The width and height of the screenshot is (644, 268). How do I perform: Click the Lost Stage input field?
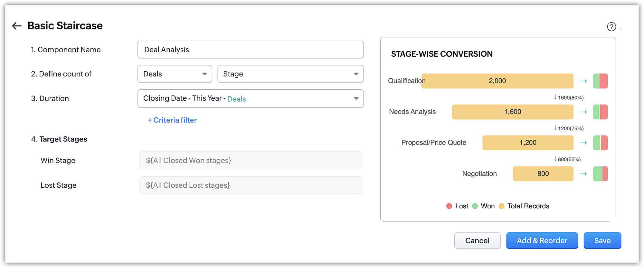point(250,185)
